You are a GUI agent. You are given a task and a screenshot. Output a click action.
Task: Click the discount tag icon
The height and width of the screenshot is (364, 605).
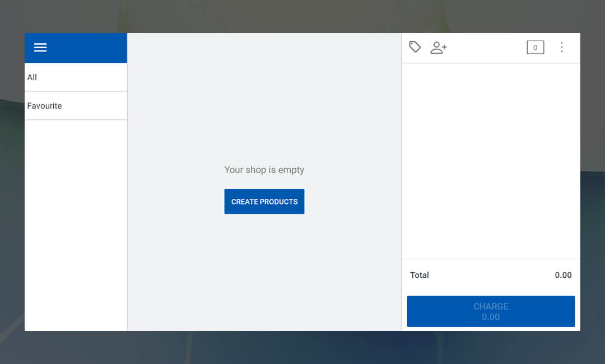[x=415, y=47]
